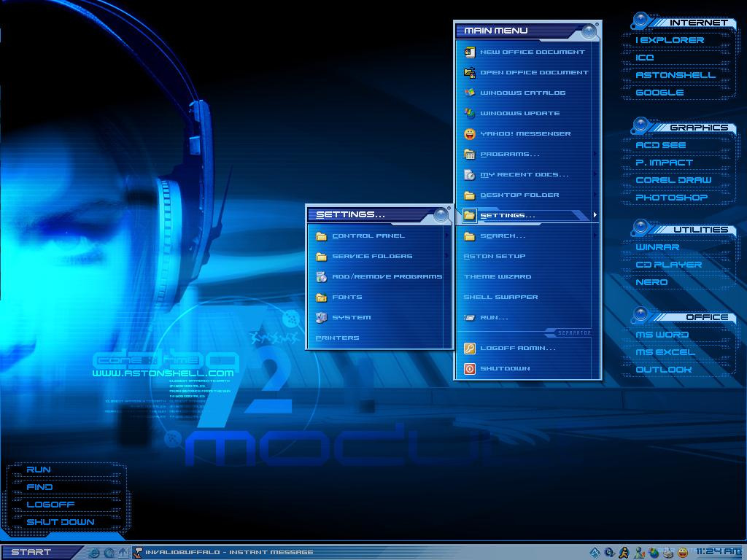Launch I Explorer from the Internet panel
This screenshot has width=747, height=560.
[670, 41]
